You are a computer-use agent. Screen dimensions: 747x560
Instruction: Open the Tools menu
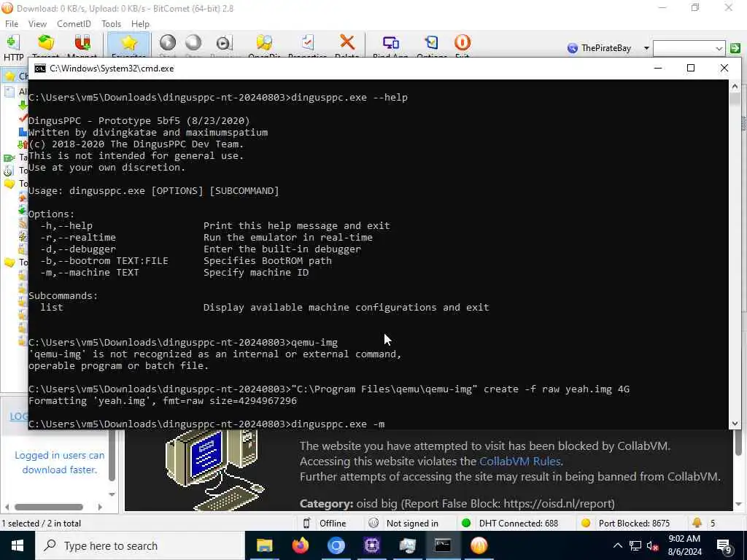pyautogui.click(x=111, y=24)
